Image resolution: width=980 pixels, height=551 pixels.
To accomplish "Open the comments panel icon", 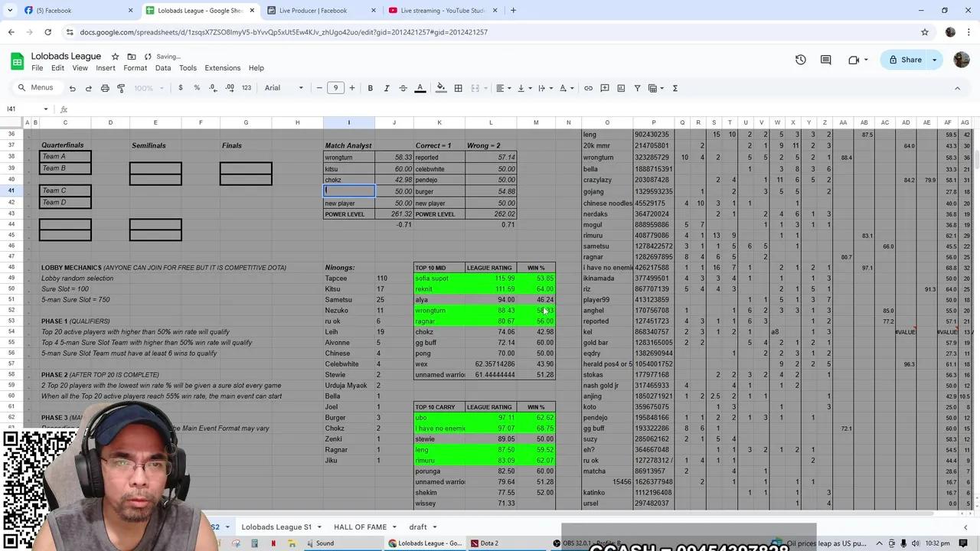I will (x=825, y=60).
